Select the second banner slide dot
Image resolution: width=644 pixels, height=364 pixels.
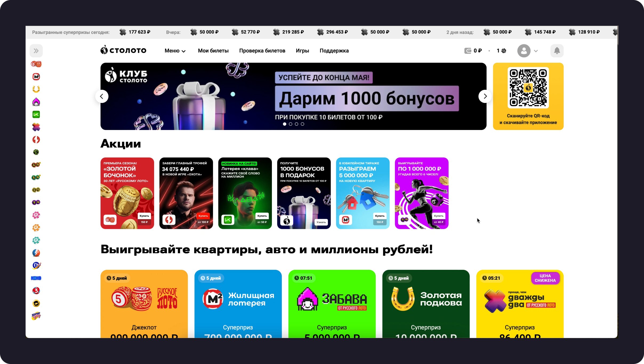coord(291,124)
